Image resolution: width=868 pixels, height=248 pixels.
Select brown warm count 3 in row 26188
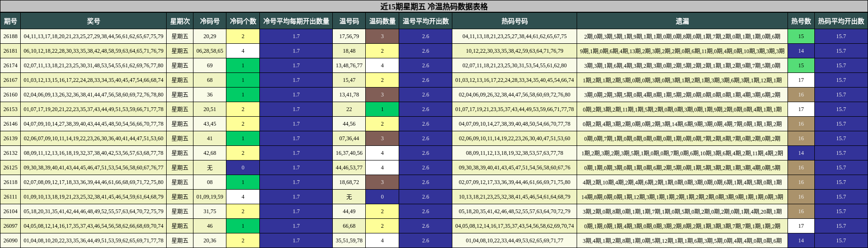click(x=382, y=36)
